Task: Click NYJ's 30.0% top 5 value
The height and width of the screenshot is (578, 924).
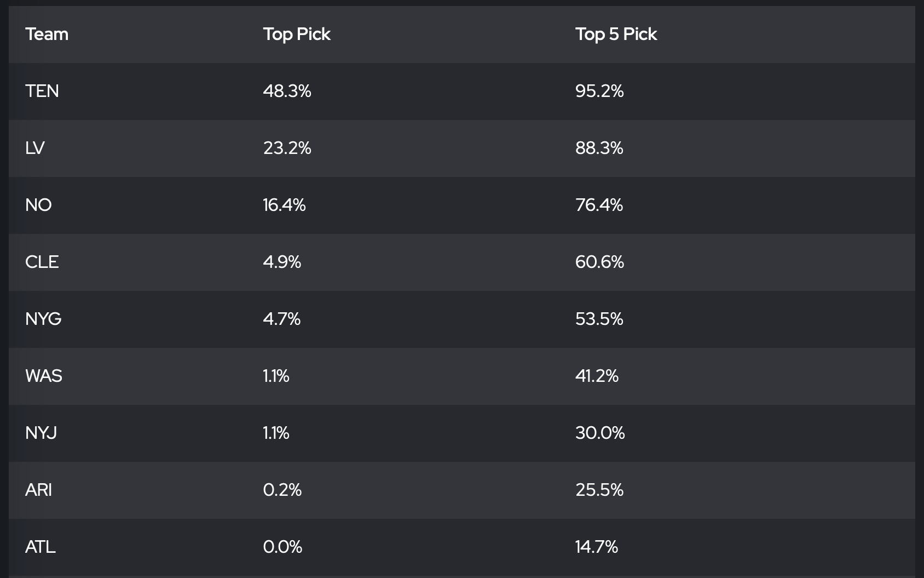Action: tap(600, 433)
